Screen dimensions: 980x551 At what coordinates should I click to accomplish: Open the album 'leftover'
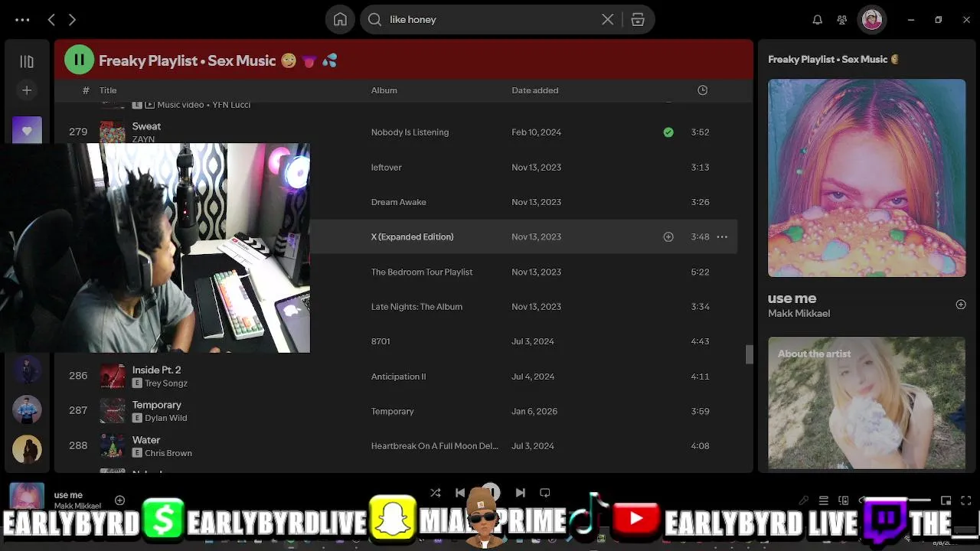[387, 168]
